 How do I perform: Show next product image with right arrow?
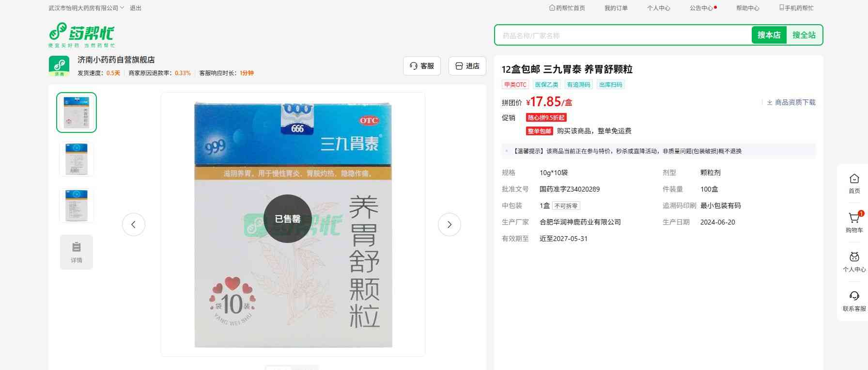click(449, 225)
